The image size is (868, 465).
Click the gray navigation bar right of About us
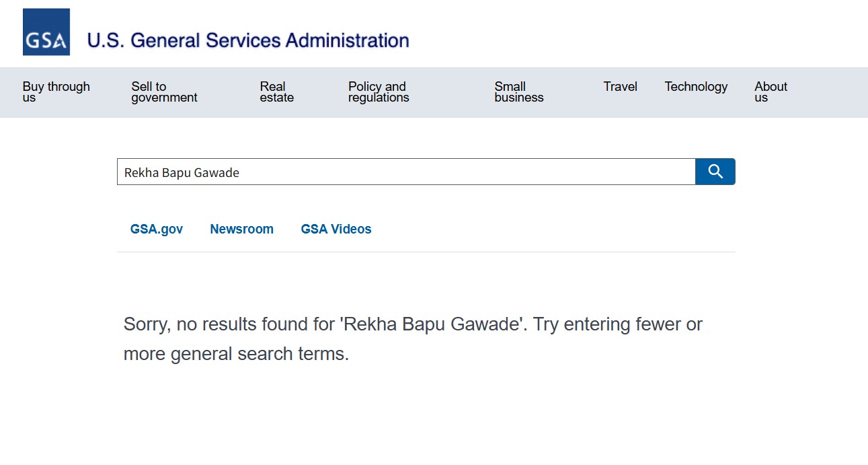pyautogui.click(x=830, y=92)
